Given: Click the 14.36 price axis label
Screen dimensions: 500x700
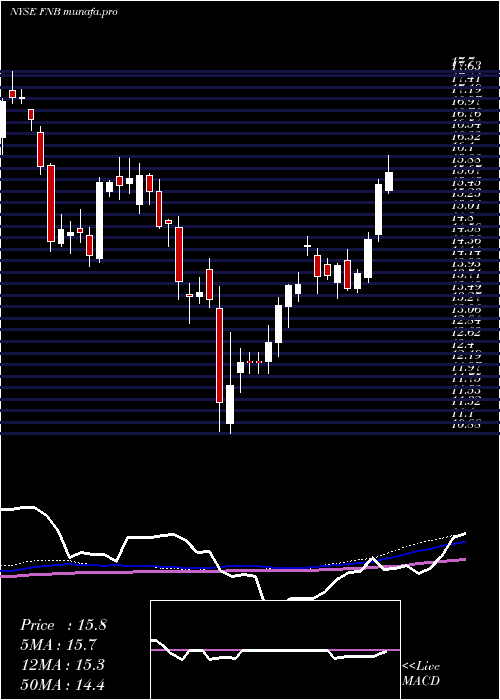Looking at the screenshot, I should point(467,242).
